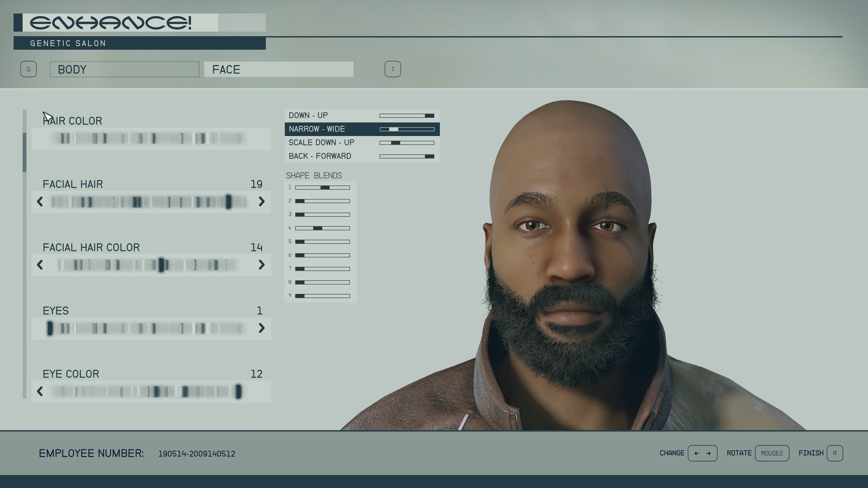Choose previous Facial Hair Color arrow
Image resolution: width=868 pixels, height=488 pixels.
[x=40, y=265]
